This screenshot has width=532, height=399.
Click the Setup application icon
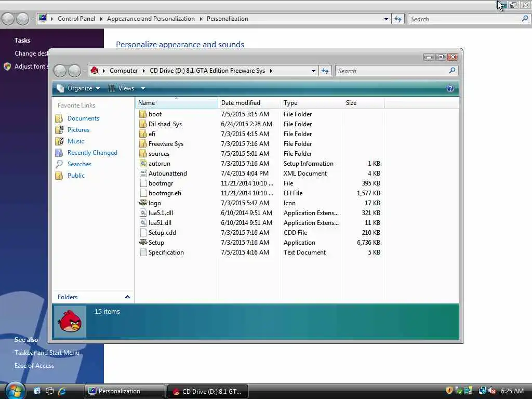[x=143, y=242]
